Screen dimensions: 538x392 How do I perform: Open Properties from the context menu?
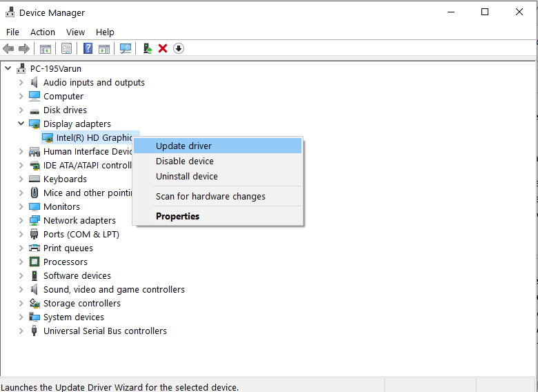217,216
